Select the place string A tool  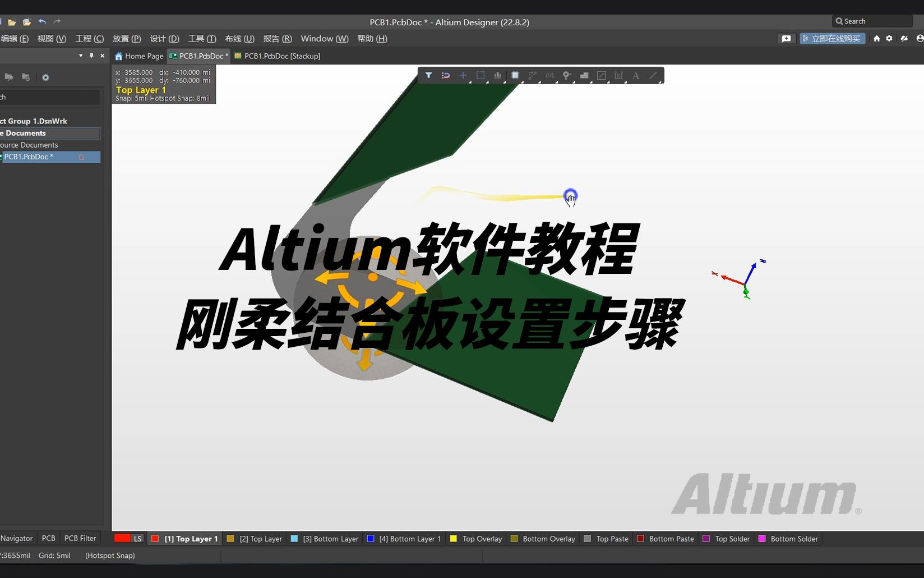click(636, 75)
